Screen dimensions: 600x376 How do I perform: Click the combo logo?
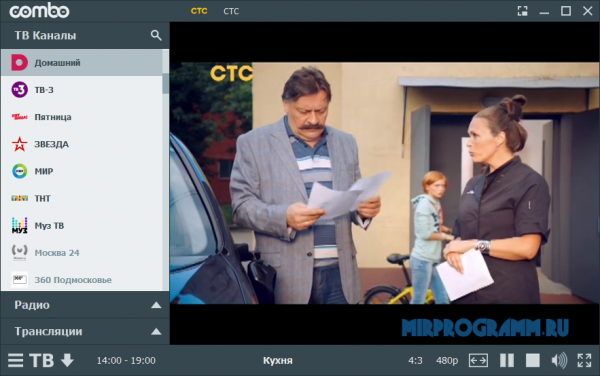pyautogui.click(x=39, y=11)
